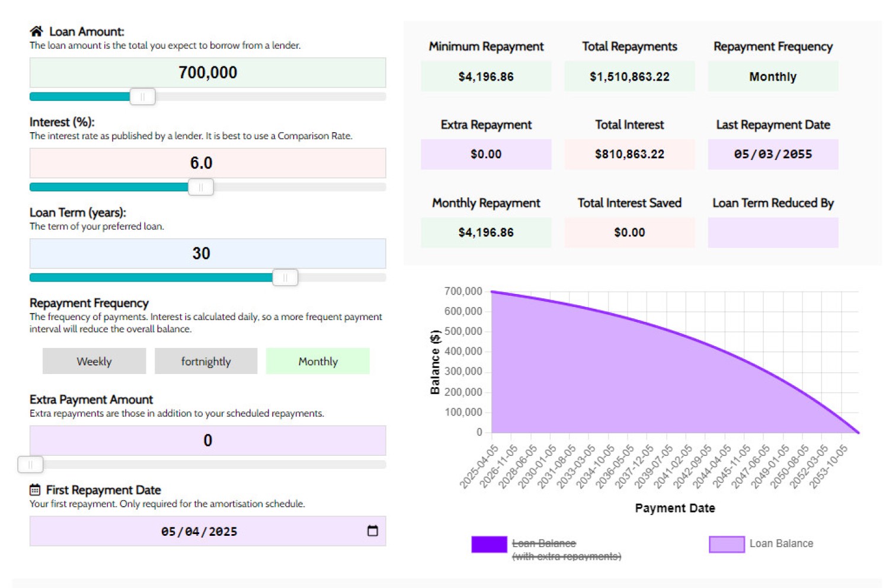
Task: Click the Last Repayment Date value box
Action: (x=772, y=154)
